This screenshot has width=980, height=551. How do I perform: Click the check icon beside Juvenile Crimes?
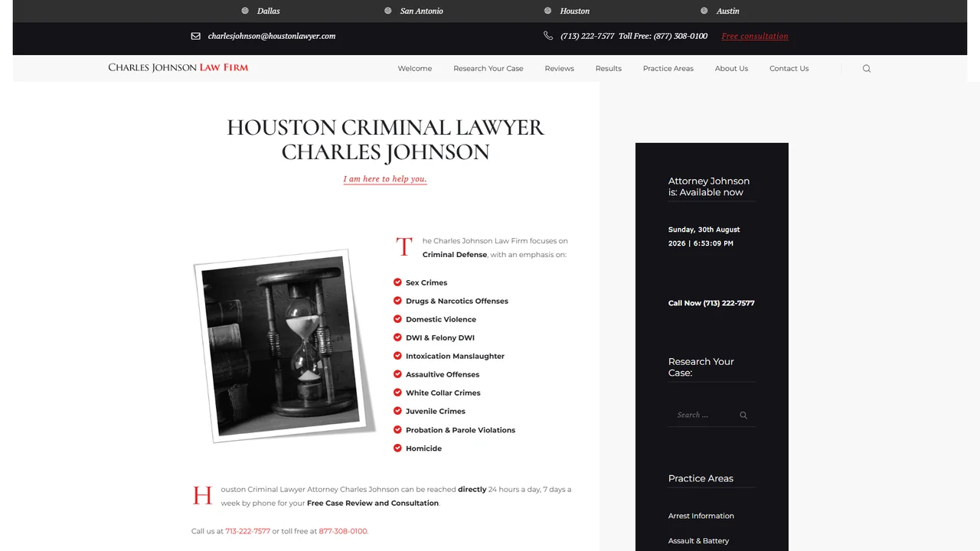397,411
